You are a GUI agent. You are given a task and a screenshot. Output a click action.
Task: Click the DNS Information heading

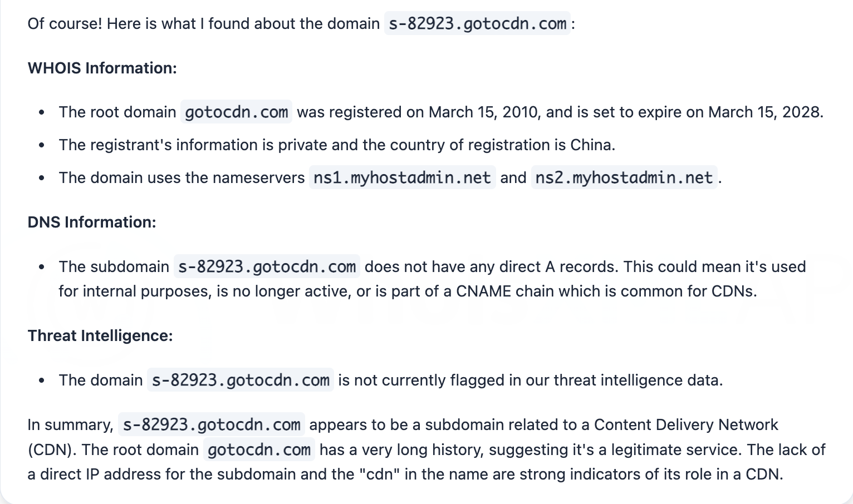click(92, 222)
